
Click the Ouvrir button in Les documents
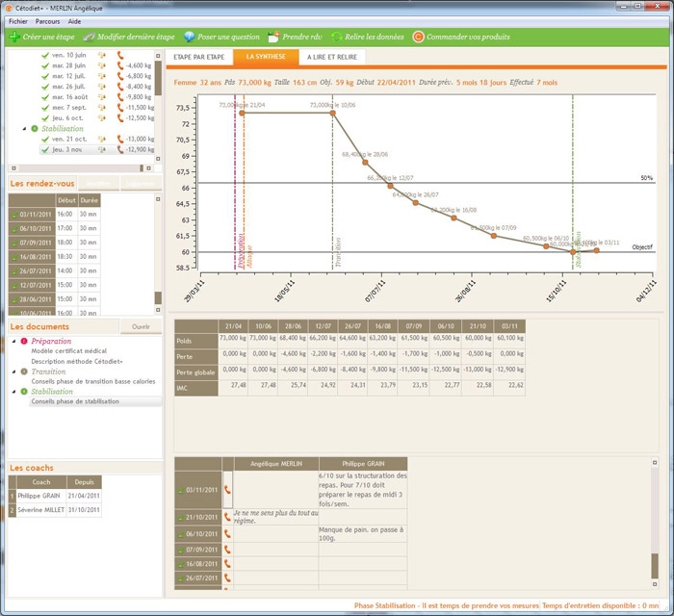tap(141, 327)
